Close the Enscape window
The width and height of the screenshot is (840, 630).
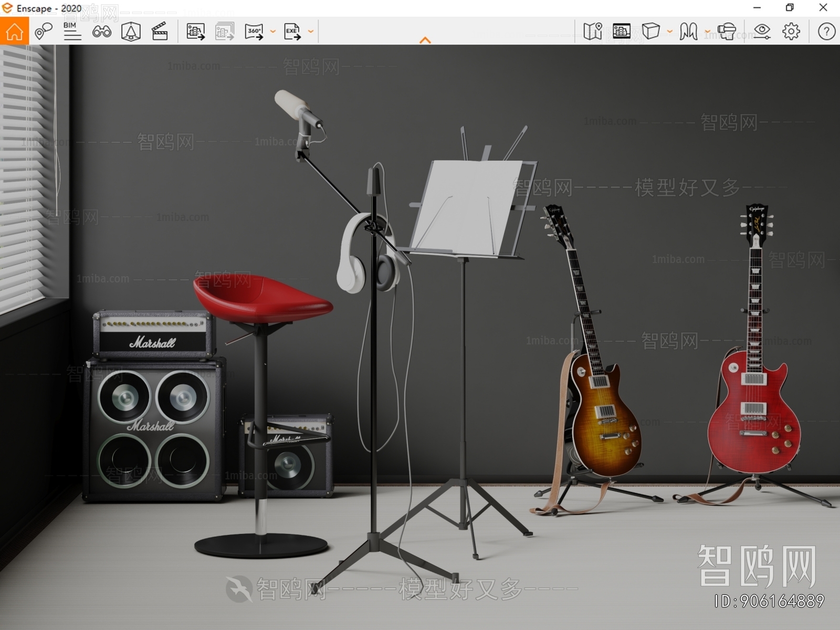tap(823, 8)
